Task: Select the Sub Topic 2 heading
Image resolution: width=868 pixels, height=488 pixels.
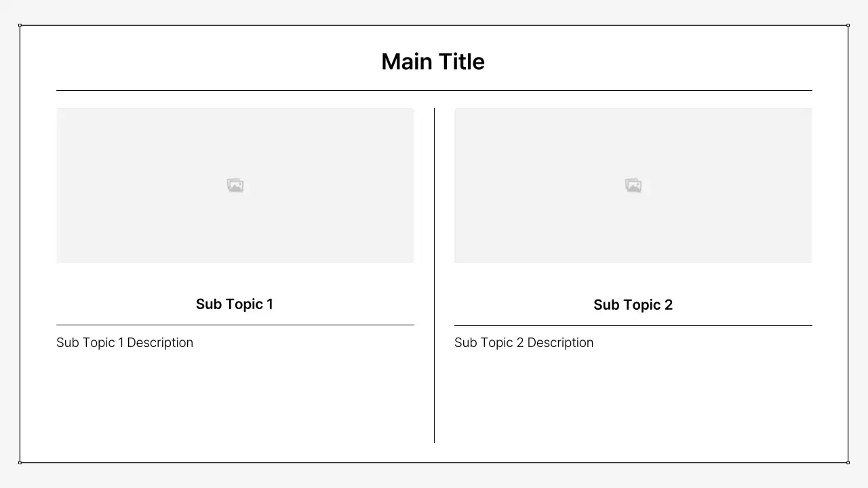Action: 633,305
